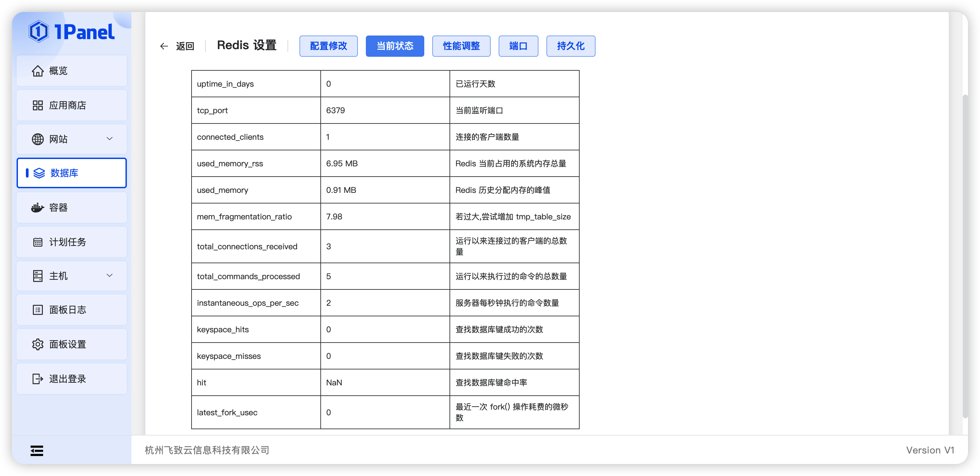Select the Database layers icon
This screenshot has width=980, height=476.
(x=39, y=173)
